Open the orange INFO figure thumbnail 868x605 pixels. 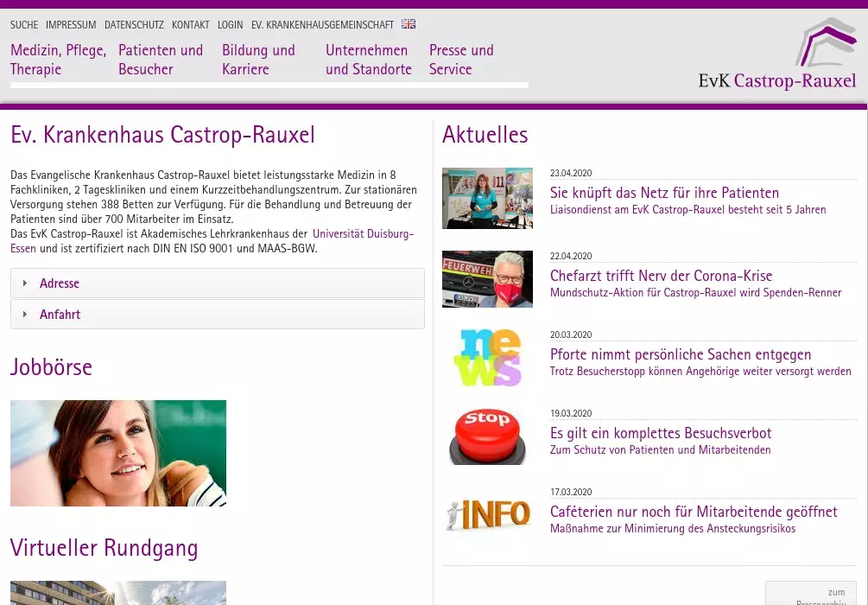click(x=487, y=515)
